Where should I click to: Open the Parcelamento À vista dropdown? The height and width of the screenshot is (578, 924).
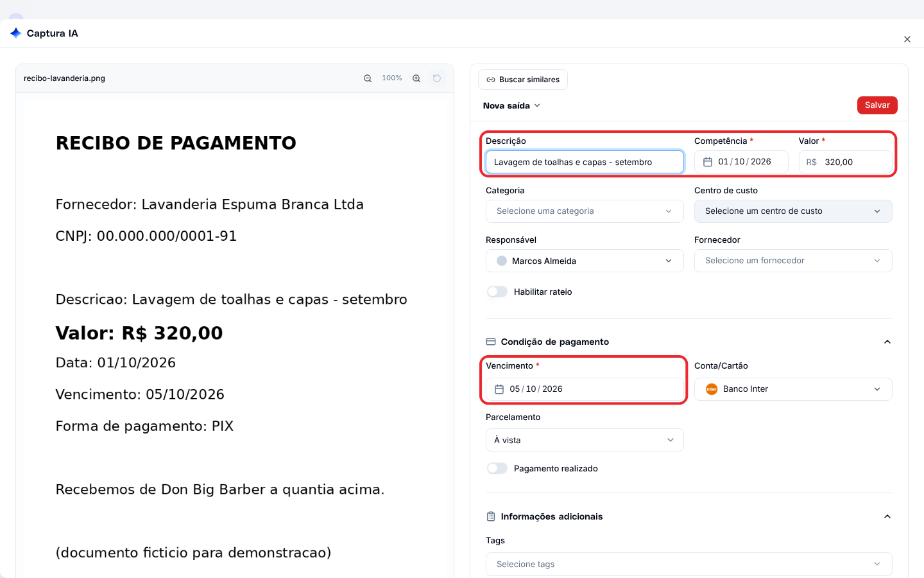coord(585,440)
